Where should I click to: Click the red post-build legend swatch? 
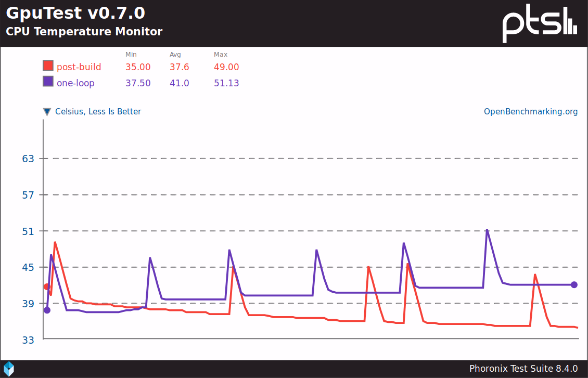tap(48, 66)
